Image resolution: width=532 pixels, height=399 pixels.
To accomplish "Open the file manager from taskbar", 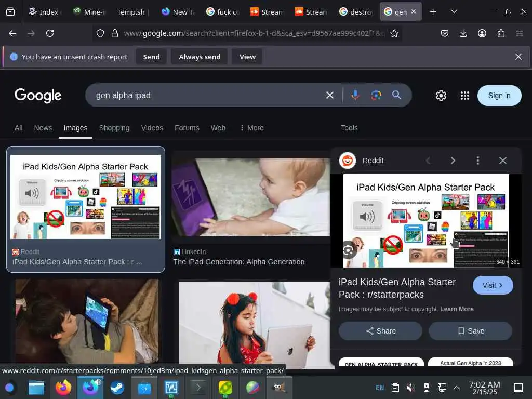I will [36, 388].
